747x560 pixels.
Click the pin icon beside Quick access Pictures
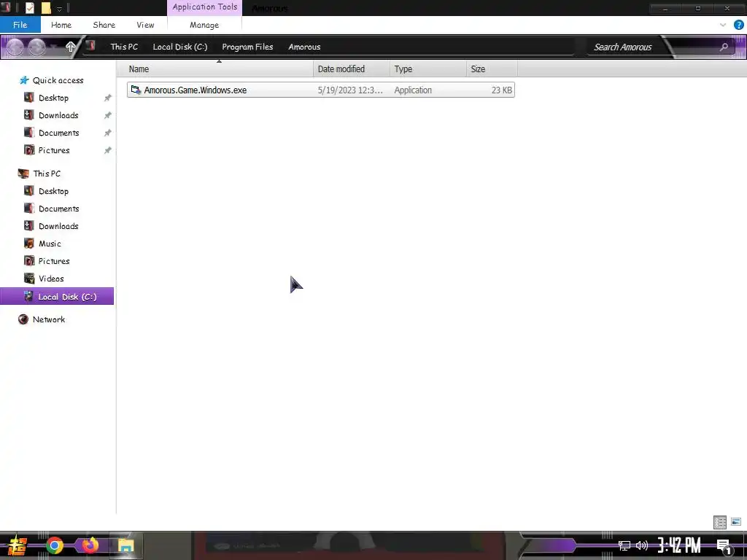point(108,150)
